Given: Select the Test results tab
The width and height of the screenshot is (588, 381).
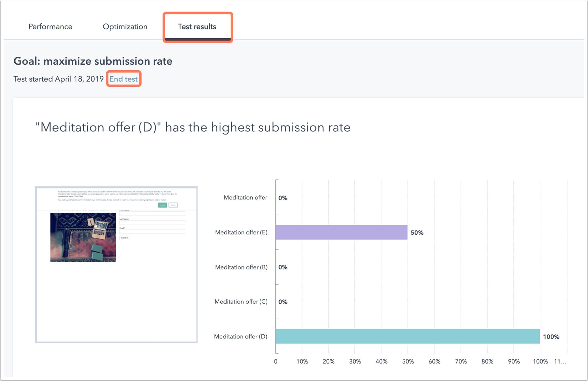Looking at the screenshot, I should [x=197, y=27].
